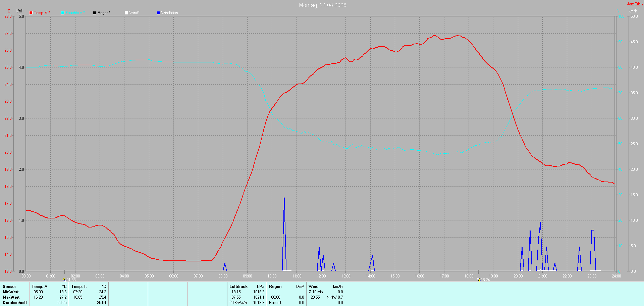Click the Temp. I. column header

79,287
